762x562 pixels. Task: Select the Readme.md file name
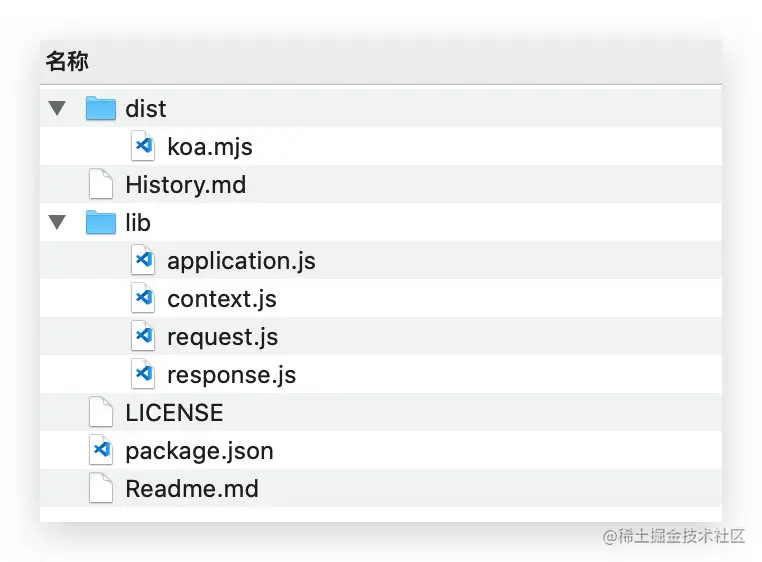coord(192,489)
